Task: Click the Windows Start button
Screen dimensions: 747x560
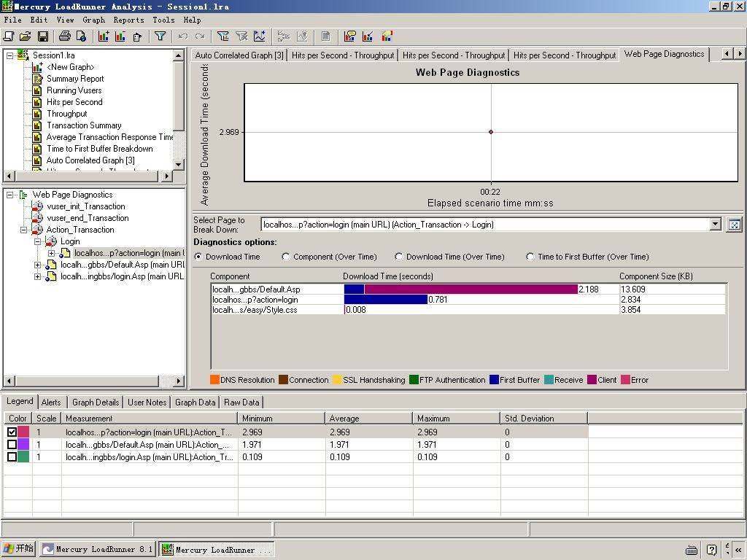Action: [18, 548]
